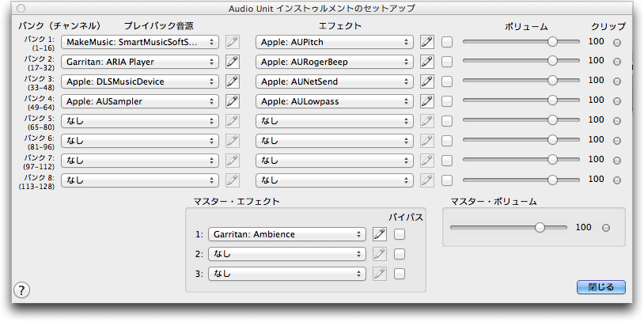The width and height of the screenshot is (644, 322).
Task: Click the マスター・ボリューム label
Action: pos(494,201)
